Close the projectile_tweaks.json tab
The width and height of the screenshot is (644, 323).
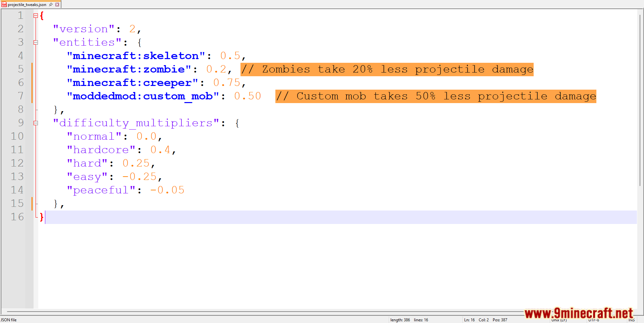pos(57,5)
